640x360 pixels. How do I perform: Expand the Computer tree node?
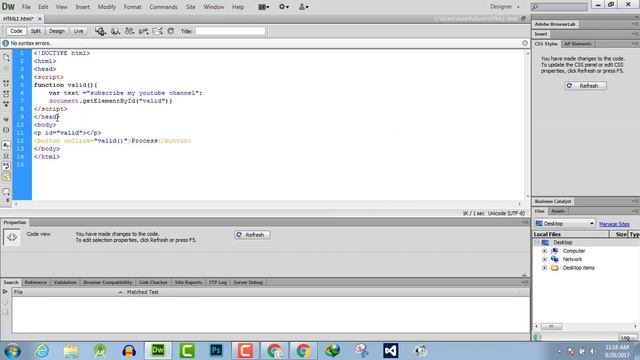(544, 251)
